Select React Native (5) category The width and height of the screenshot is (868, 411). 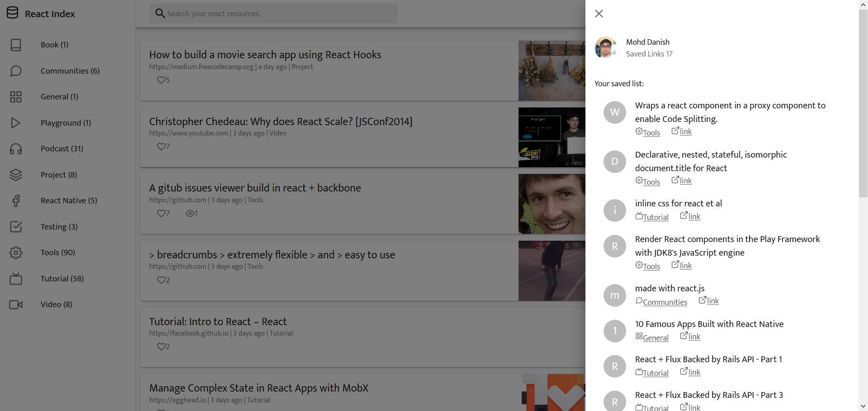(68, 201)
